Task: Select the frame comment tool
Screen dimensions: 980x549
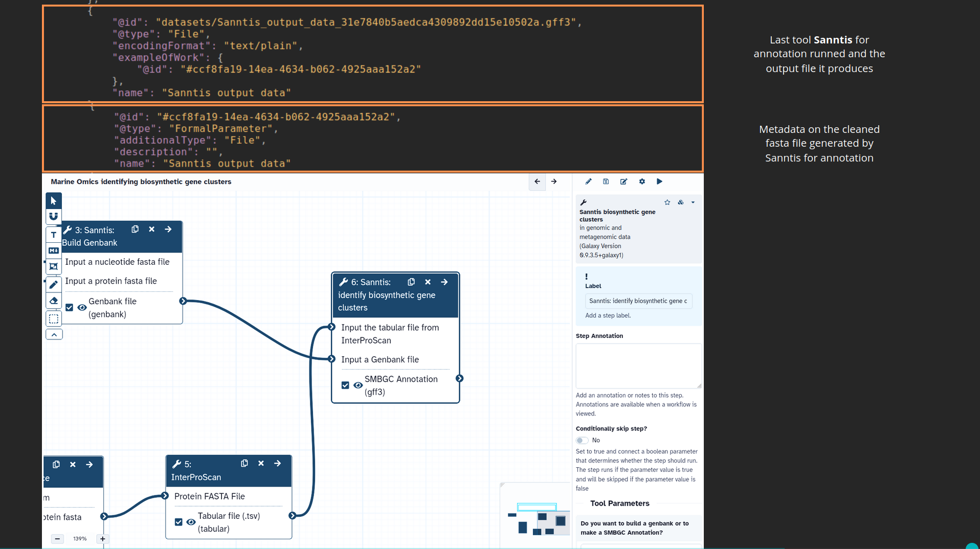Action: point(54,266)
